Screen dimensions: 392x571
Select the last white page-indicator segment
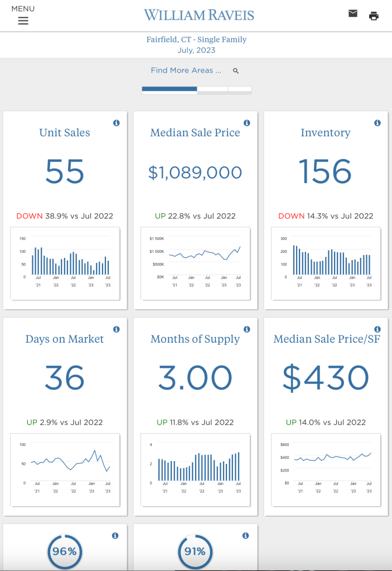click(240, 89)
